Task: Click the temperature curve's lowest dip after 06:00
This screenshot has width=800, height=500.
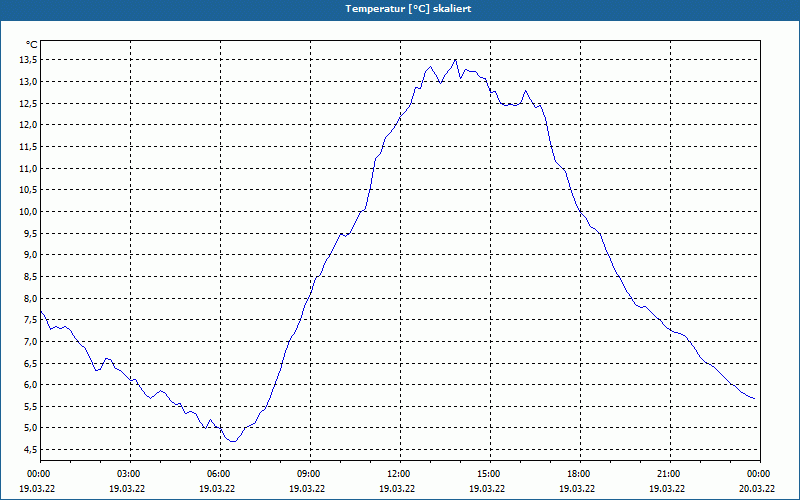Action: pyautogui.click(x=233, y=441)
